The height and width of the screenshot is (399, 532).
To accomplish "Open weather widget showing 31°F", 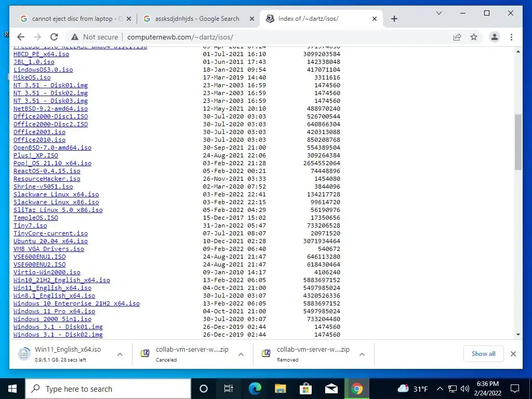I will click(x=412, y=389).
